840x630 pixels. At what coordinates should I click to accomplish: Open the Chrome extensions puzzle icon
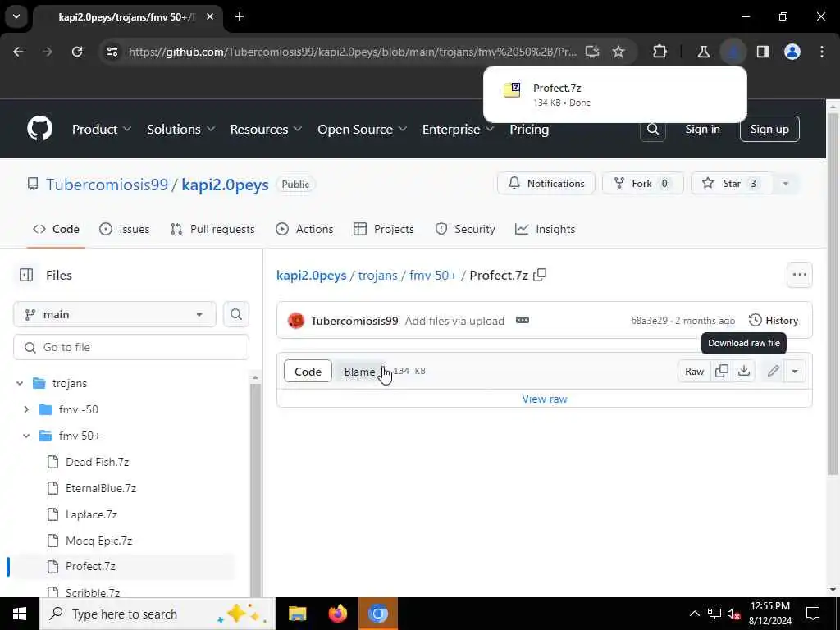click(660, 52)
